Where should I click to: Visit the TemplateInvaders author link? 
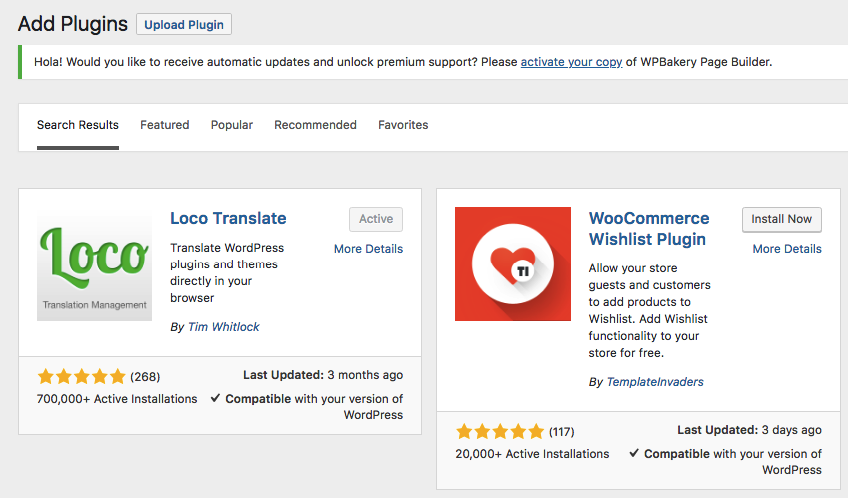coord(655,382)
